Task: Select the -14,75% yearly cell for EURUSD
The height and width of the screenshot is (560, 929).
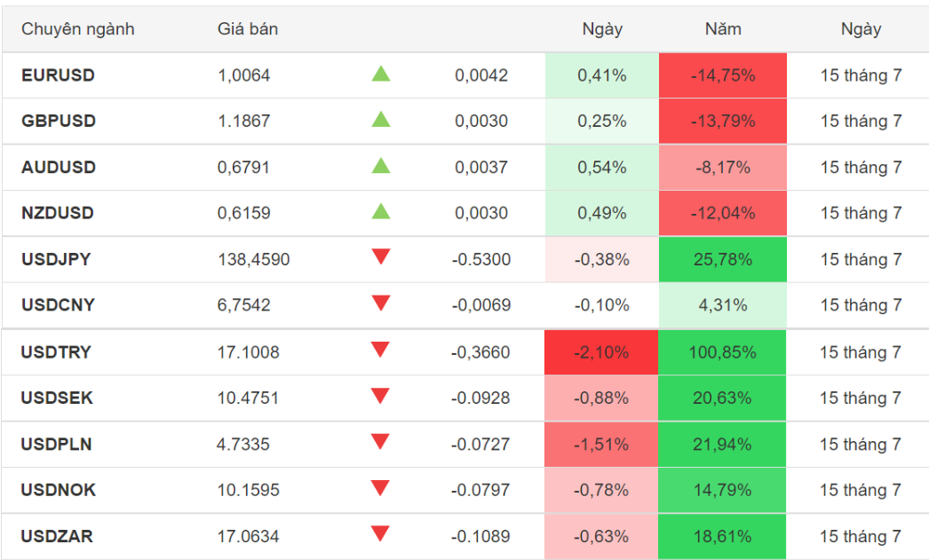Action: tap(723, 75)
